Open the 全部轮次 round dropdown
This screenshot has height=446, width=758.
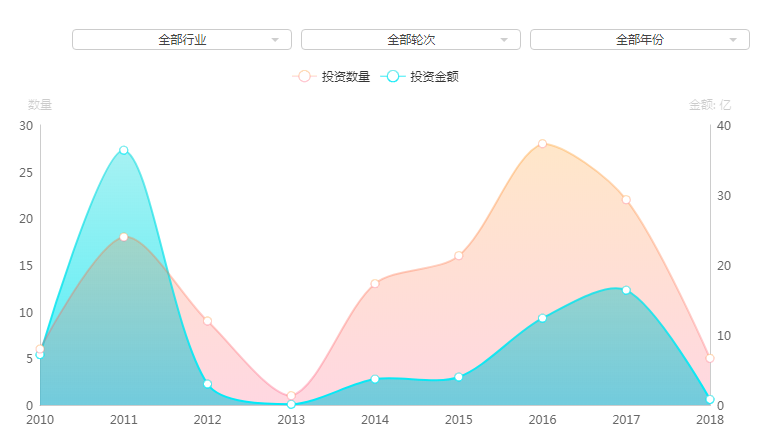(x=411, y=40)
